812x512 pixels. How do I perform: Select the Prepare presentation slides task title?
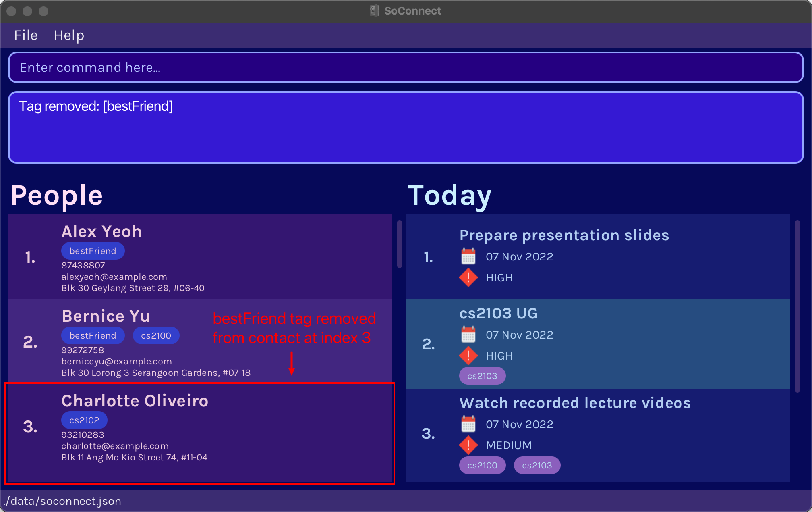click(x=564, y=235)
